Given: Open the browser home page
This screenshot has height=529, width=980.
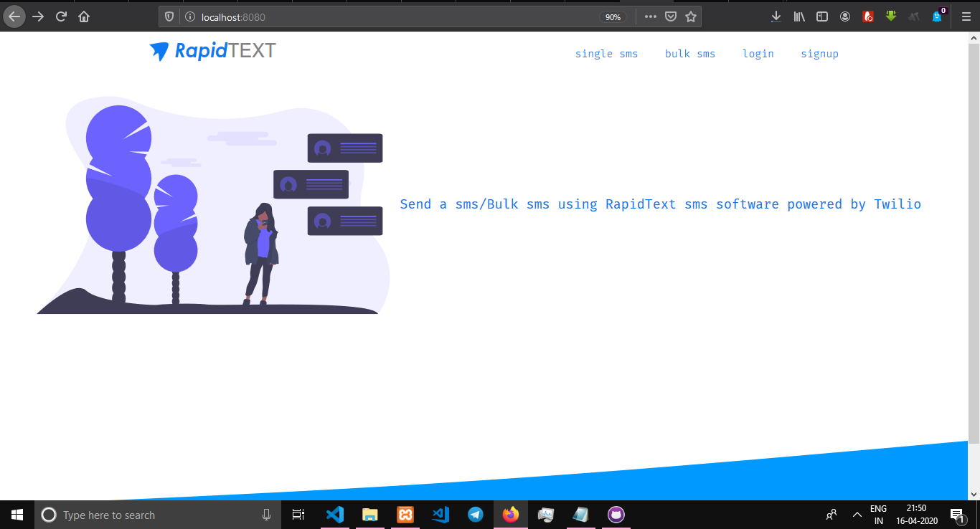Looking at the screenshot, I should tap(85, 16).
